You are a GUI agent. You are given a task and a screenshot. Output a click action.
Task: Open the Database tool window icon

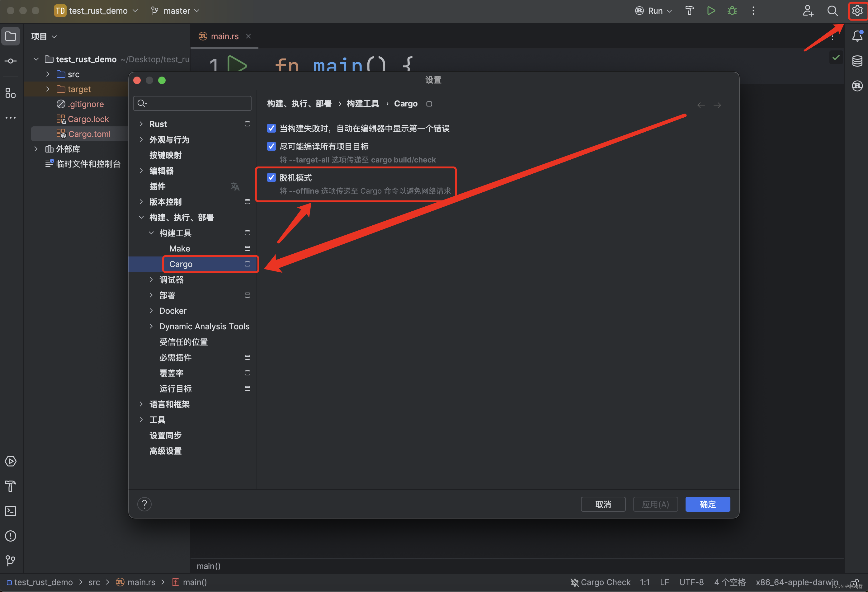pyautogui.click(x=857, y=60)
